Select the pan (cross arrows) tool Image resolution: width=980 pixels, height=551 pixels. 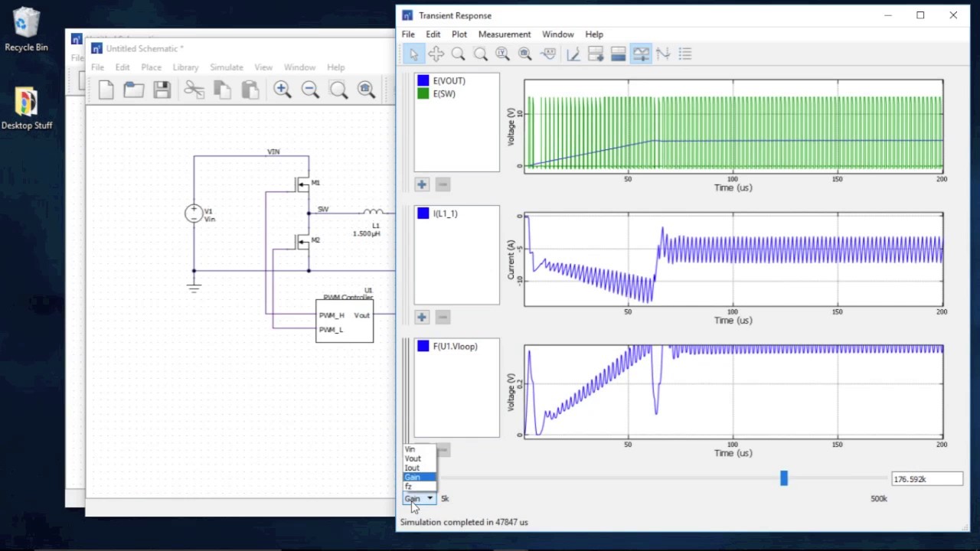(436, 54)
